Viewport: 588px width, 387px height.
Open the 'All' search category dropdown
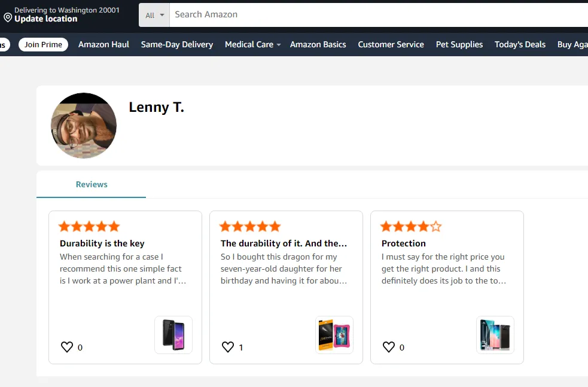click(154, 15)
